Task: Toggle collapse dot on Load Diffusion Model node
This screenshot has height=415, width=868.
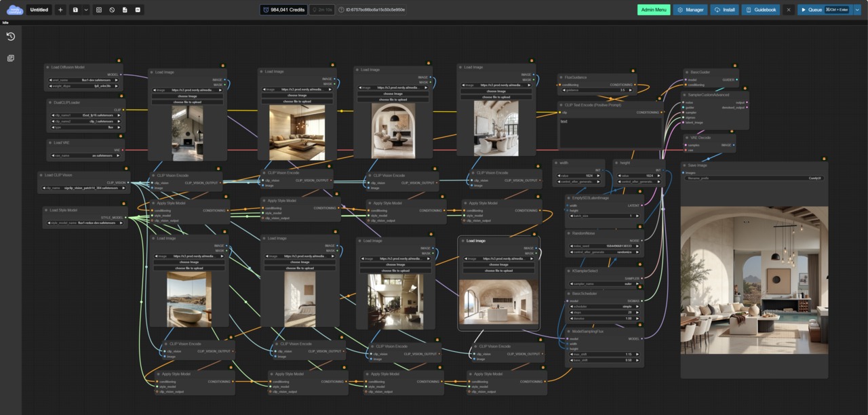Action: (x=48, y=67)
